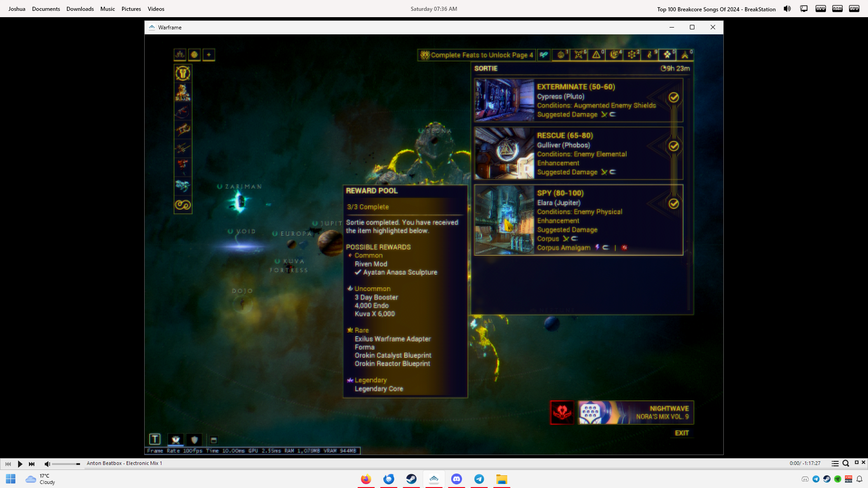This screenshot has height=488, width=868.
Task: Open the double-spiral icon at sidebar bottom
Action: (x=183, y=205)
